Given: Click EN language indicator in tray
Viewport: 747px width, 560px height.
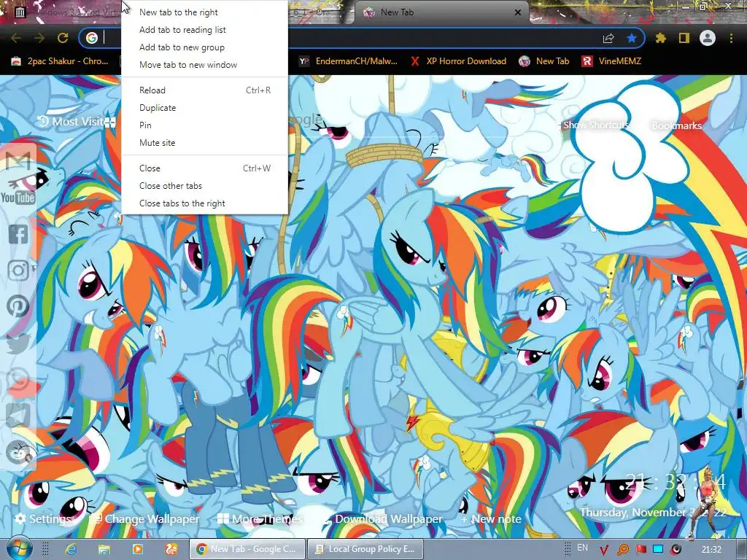Looking at the screenshot, I should point(582,548).
